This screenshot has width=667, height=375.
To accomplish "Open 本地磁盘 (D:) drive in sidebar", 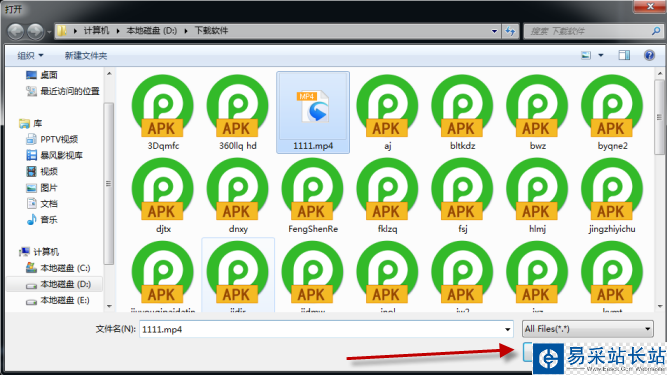I will coord(54,284).
